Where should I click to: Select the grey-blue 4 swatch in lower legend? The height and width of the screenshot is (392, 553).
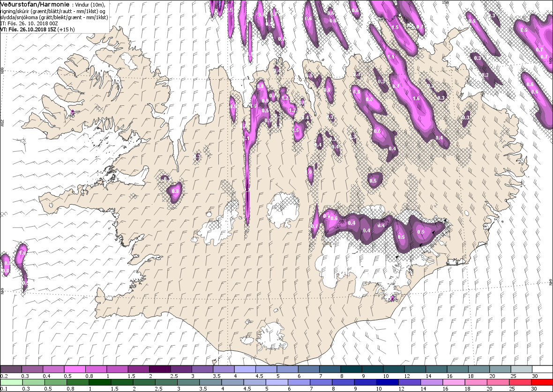232,383
